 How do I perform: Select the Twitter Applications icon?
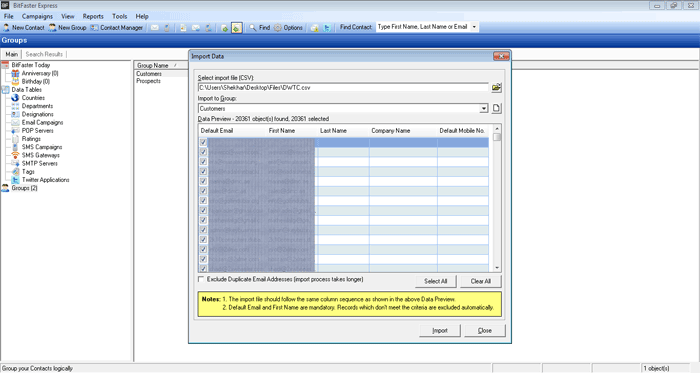15,180
